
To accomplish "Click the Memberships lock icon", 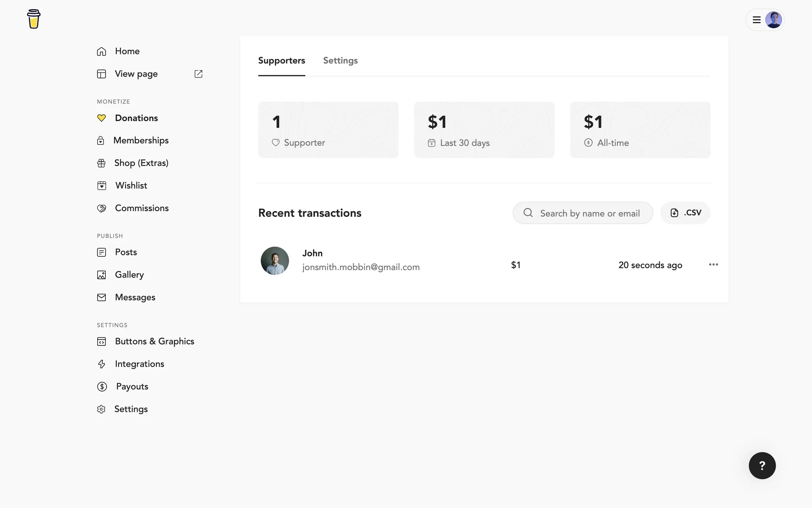I will tap(101, 141).
